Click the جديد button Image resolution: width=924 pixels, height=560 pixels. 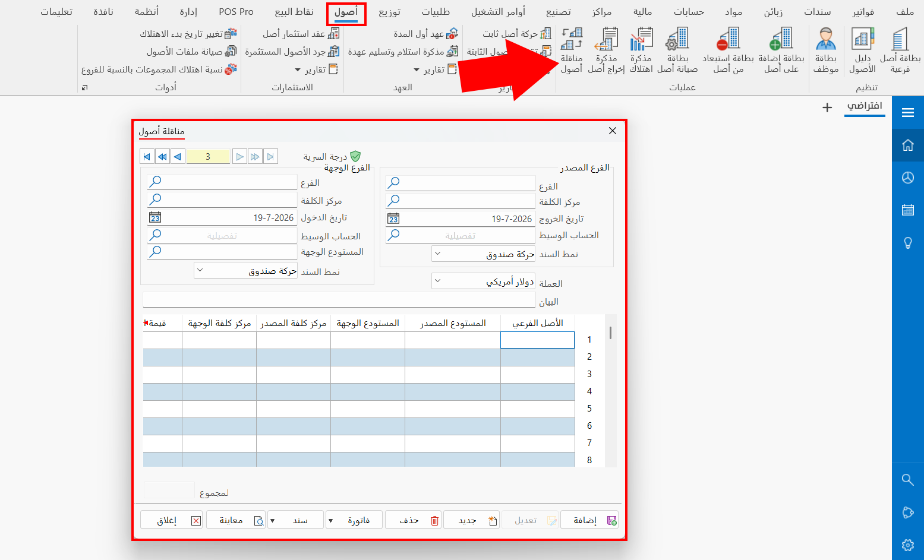[x=472, y=520]
